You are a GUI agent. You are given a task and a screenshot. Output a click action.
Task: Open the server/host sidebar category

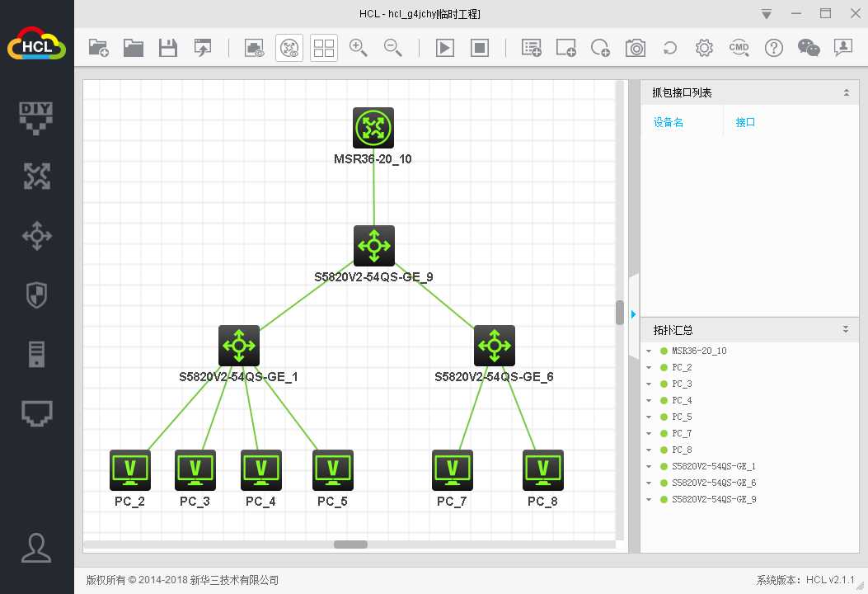coord(36,354)
